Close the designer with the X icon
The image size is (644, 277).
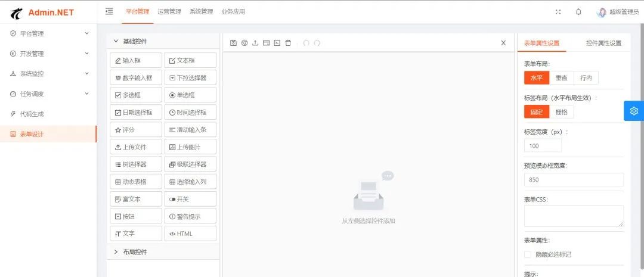(503, 43)
